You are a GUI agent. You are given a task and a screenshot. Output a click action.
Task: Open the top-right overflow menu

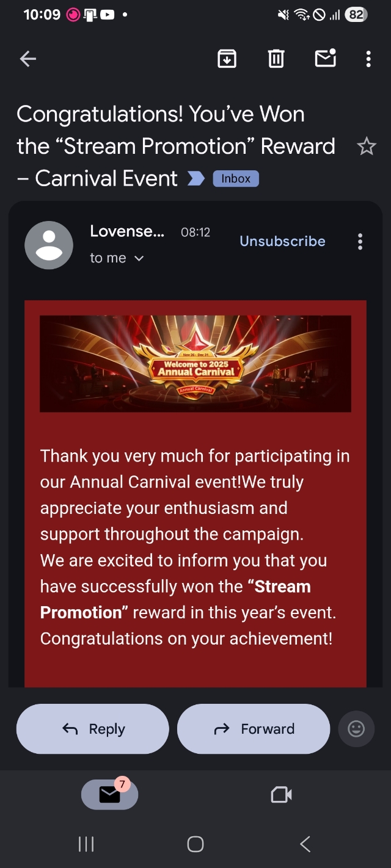tap(368, 59)
